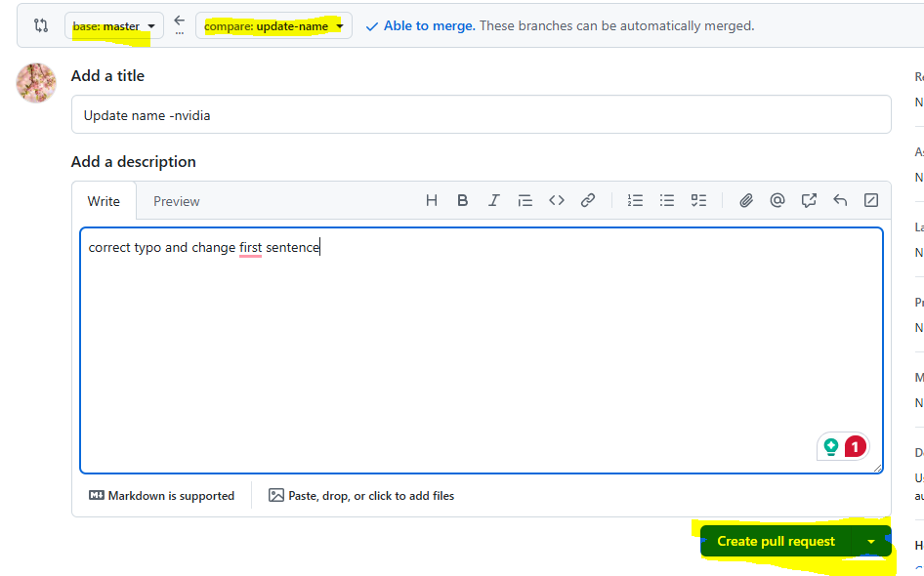924x576 pixels.
Task: Mention someone with the @ icon
Action: tap(777, 200)
